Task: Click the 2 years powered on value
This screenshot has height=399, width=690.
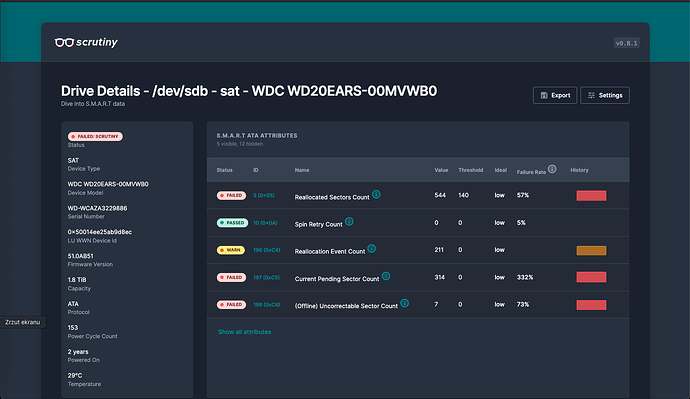Action: point(78,352)
